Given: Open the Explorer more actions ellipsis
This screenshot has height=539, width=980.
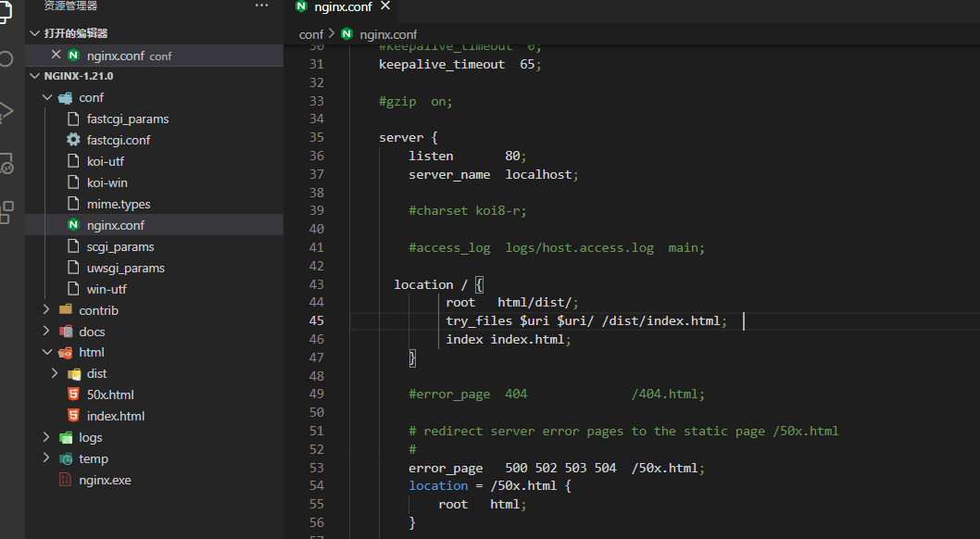Looking at the screenshot, I should 261,6.
